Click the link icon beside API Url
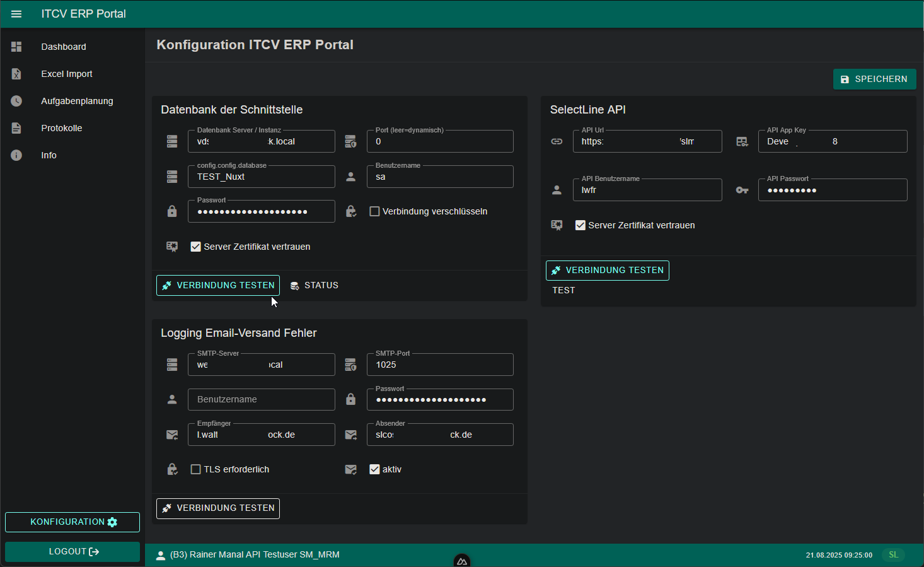The image size is (924, 567). (x=557, y=141)
